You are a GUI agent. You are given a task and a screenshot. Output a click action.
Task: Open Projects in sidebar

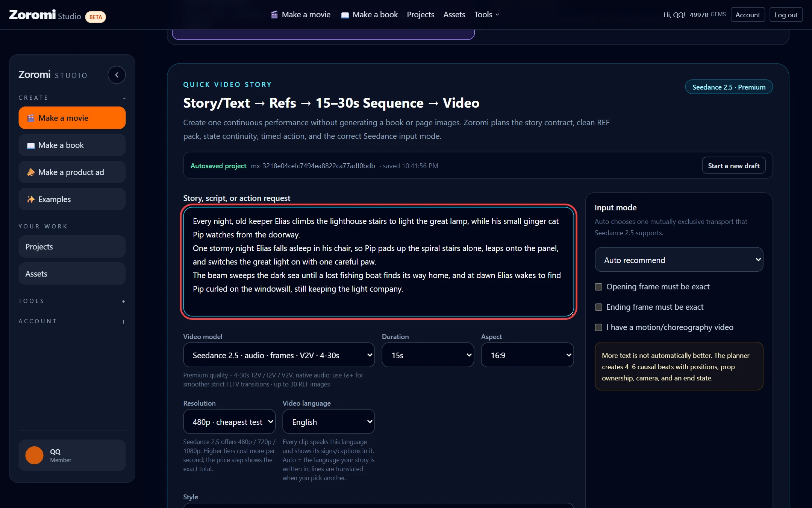click(72, 246)
